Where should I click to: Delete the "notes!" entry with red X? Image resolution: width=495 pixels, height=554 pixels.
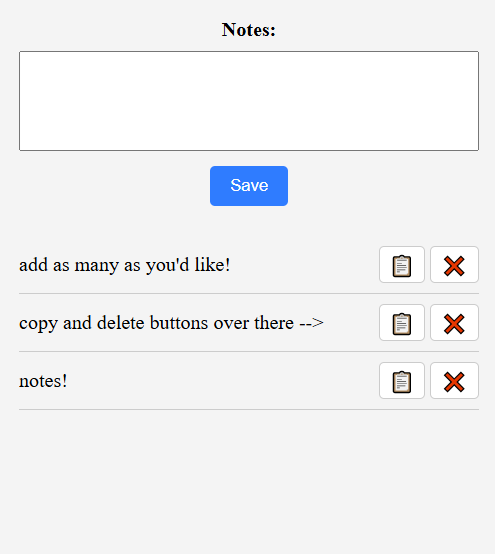tap(454, 381)
